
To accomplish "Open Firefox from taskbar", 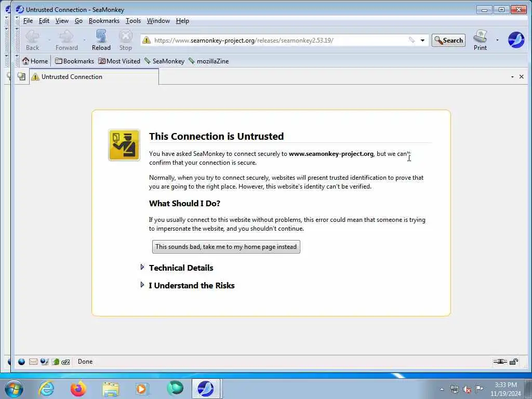I will pyautogui.click(x=78, y=389).
